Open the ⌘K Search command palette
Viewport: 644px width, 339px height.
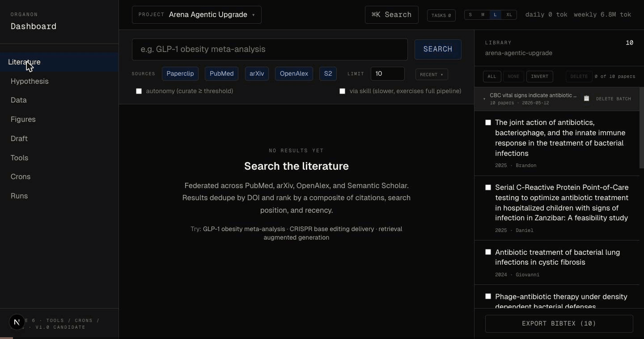tap(391, 15)
